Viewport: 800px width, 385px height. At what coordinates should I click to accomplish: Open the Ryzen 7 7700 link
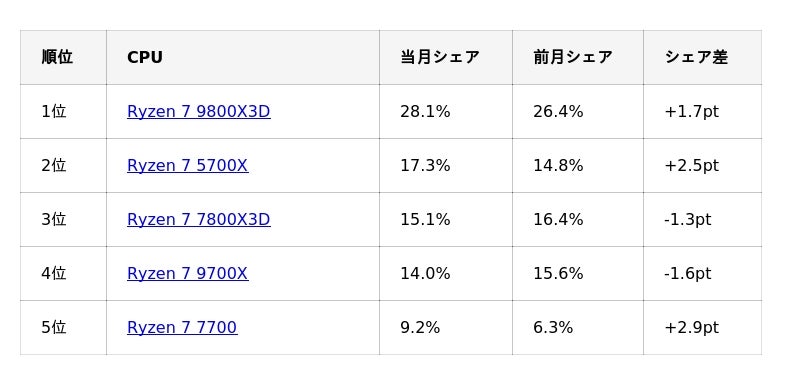[x=182, y=327]
